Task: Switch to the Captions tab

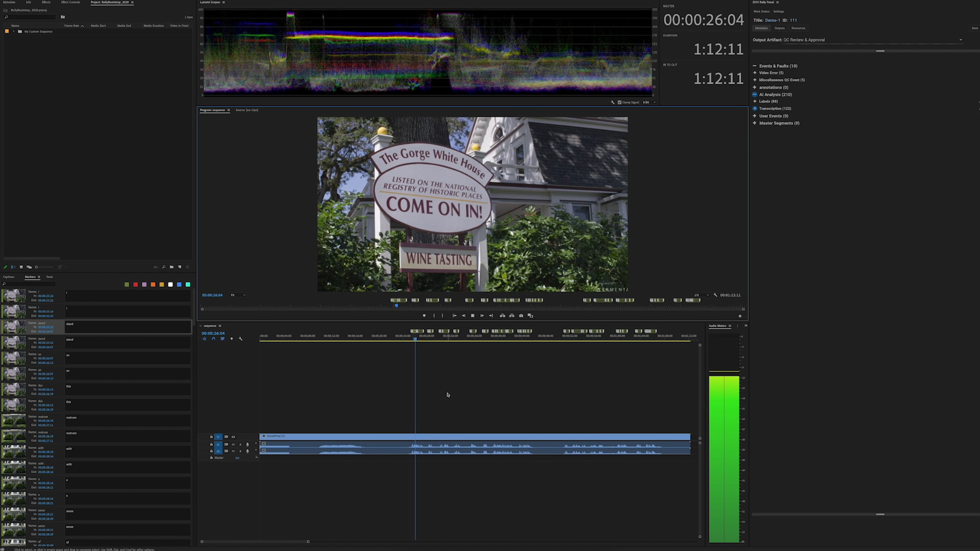Action: (x=9, y=277)
